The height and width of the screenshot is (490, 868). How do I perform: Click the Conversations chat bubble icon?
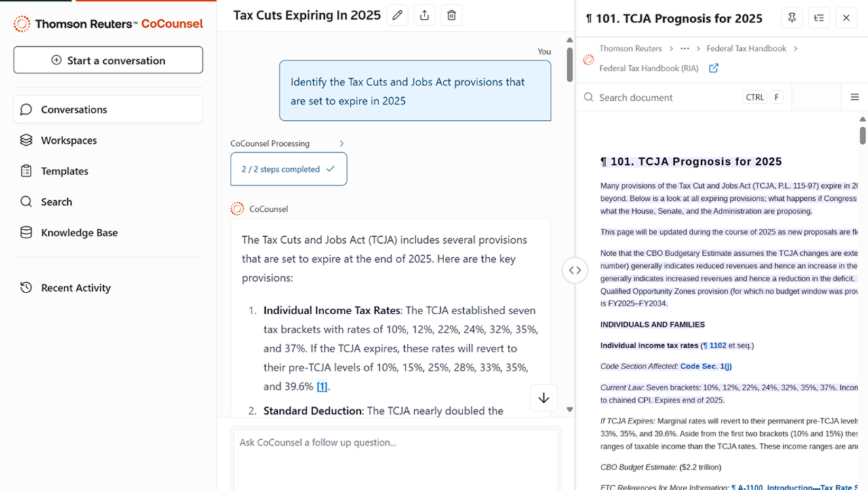tap(26, 109)
